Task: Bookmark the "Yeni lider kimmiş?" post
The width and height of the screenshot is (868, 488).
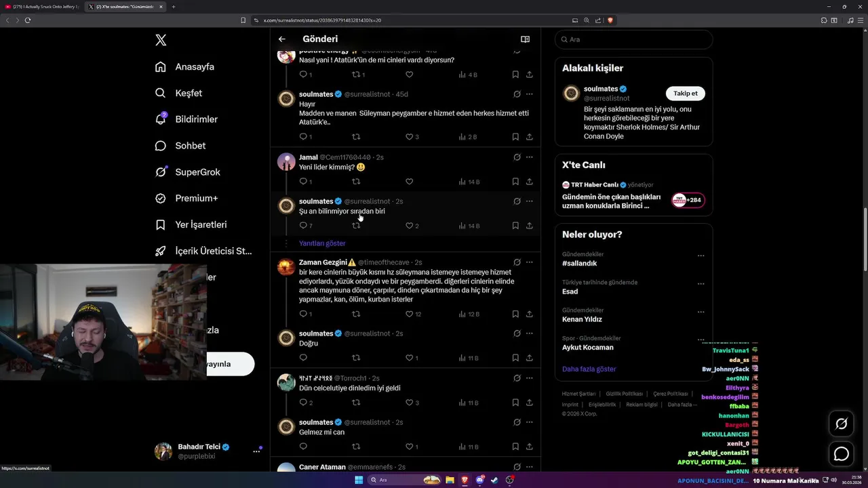Action: click(x=515, y=182)
